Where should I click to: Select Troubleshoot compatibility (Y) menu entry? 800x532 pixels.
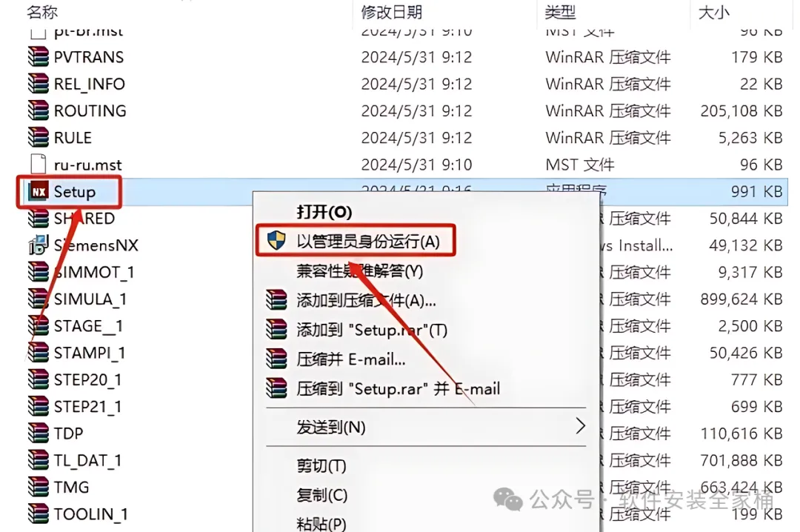[360, 270]
